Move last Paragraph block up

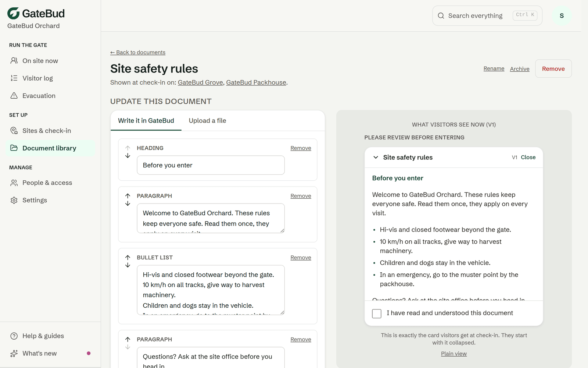tap(128, 339)
